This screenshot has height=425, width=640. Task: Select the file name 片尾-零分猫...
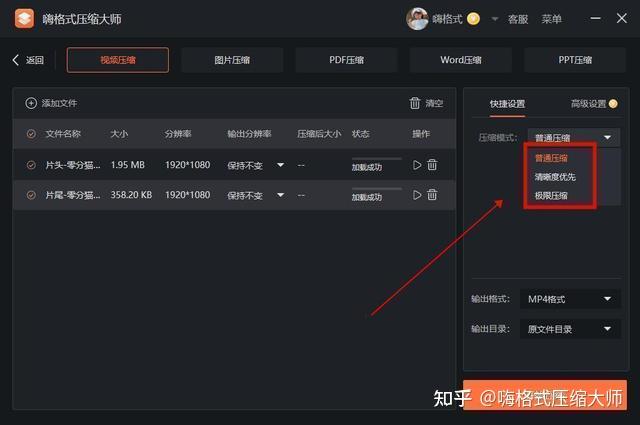tap(73, 195)
